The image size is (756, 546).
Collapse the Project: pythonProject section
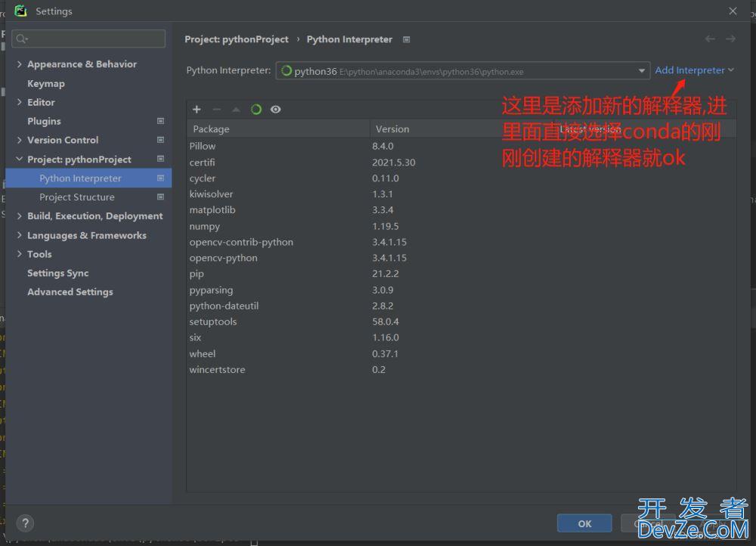(x=20, y=159)
